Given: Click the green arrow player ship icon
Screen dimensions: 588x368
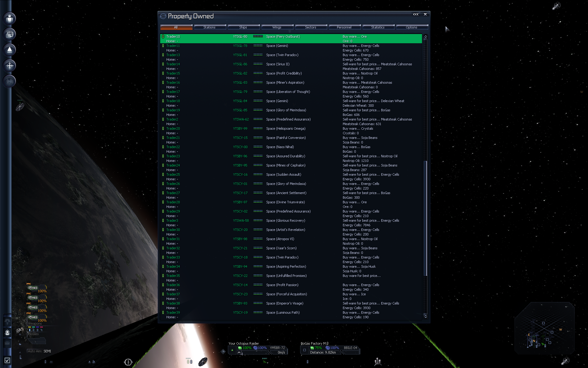Looking at the screenshot, I should coord(232,350).
